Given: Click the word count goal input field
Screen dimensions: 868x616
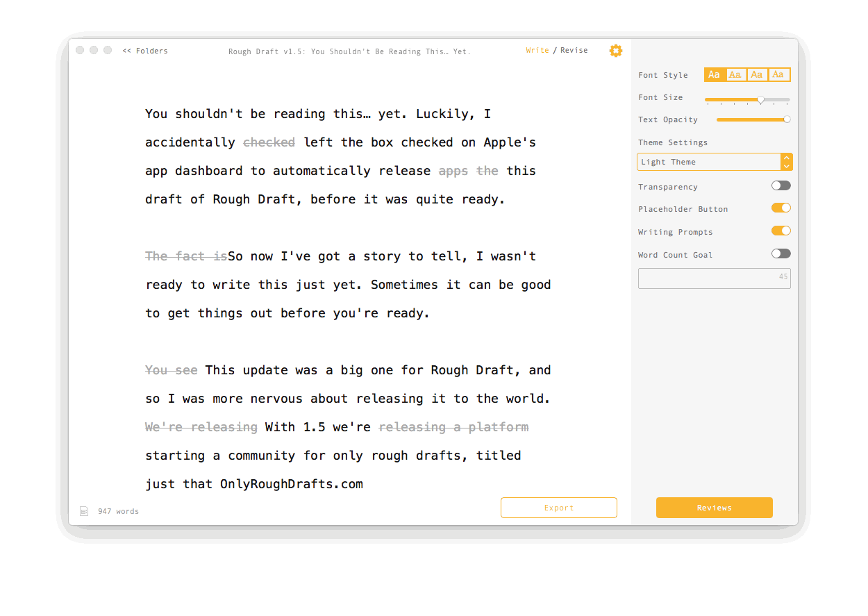Looking at the screenshot, I should point(715,278).
